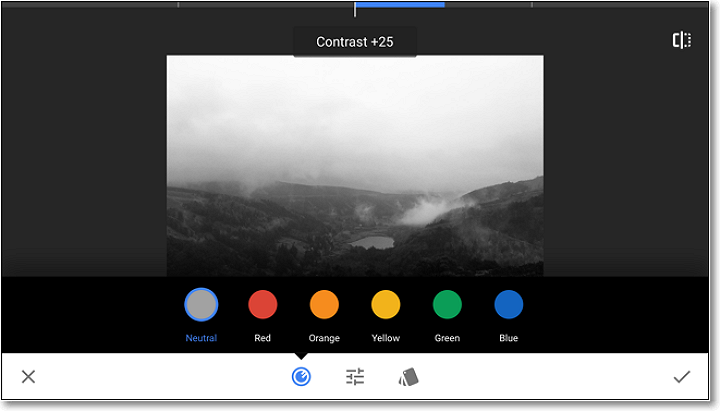Screen dimensions: 720x411
Task: Click the Neutral text label
Action: tap(201, 338)
